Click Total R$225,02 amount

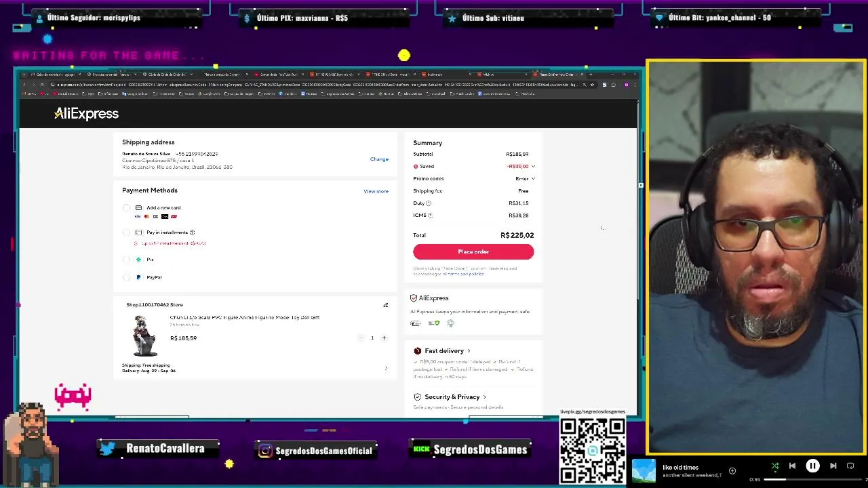tap(517, 235)
